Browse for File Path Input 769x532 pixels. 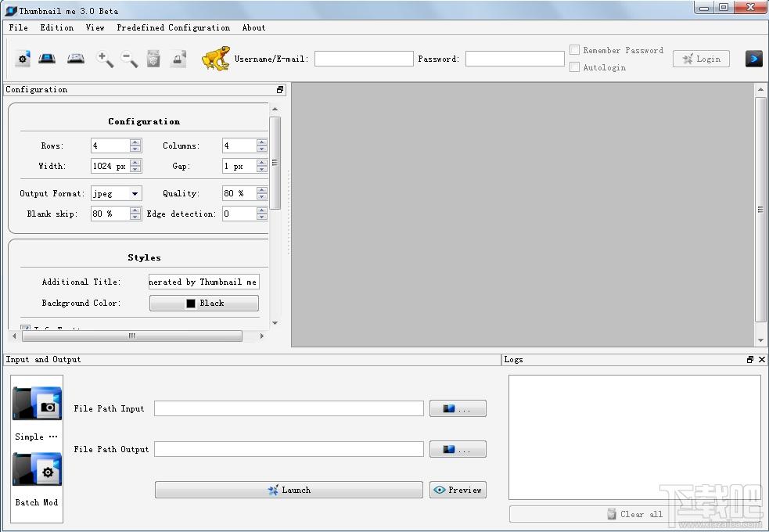click(x=458, y=408)
